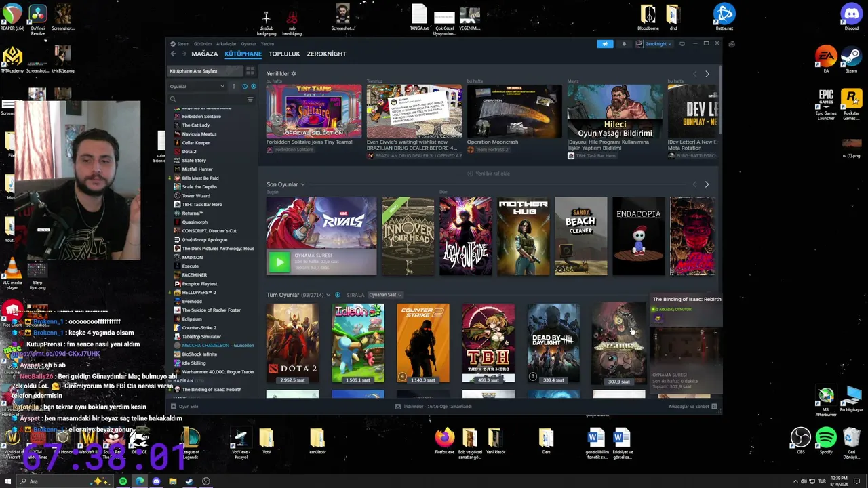Open the Steam announcements megaphone button
Image resolution: width=868 pixels, height=488 pixels.
pyautogui.click(x=605, y=44)
